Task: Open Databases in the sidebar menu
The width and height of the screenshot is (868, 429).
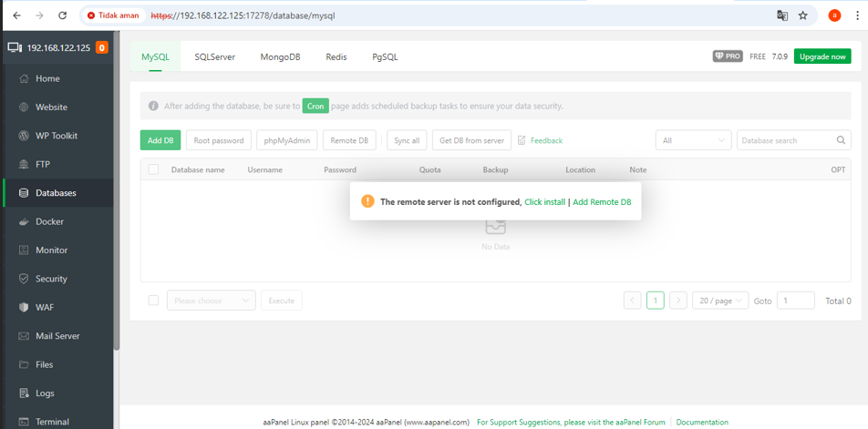Action: click(x=58, y=193)
